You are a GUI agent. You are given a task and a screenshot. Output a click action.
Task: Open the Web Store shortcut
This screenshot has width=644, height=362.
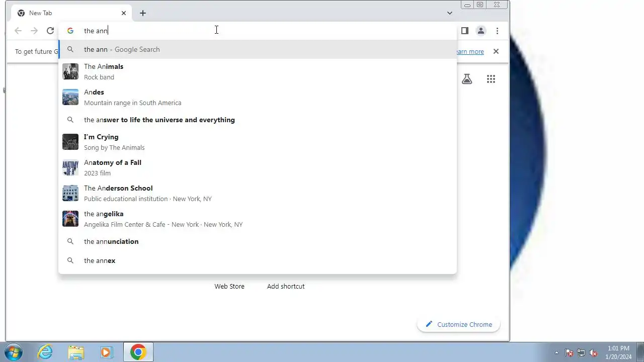point(229,286)
